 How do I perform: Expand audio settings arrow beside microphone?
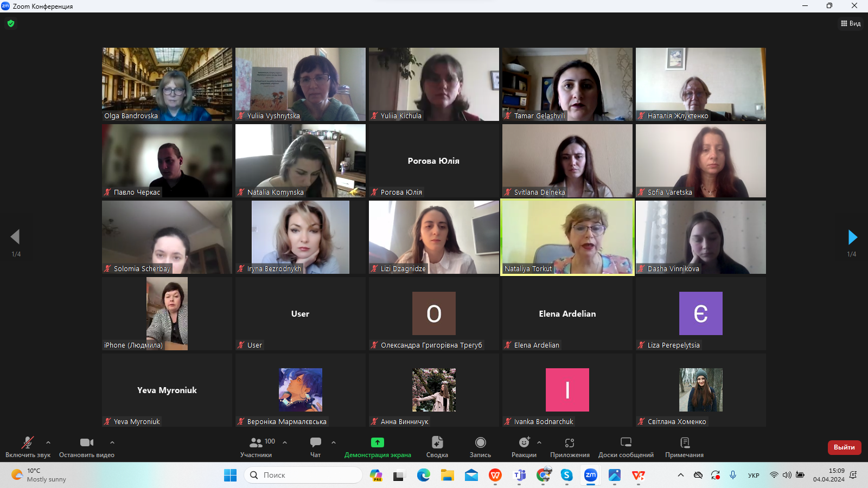coord(48,442)
